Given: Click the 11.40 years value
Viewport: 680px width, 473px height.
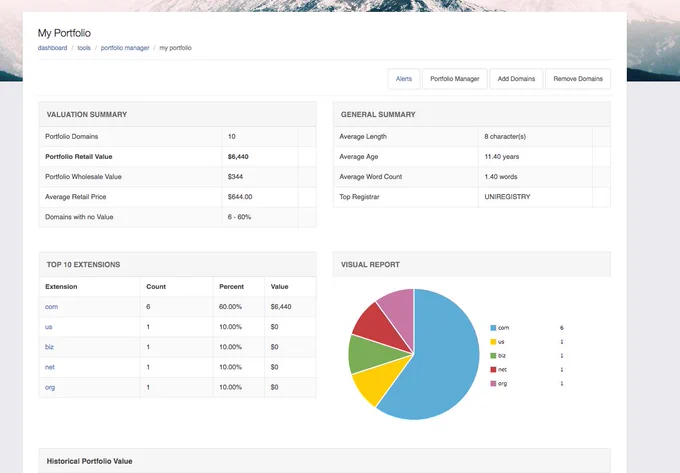Looking at the screenshot, I should (502, 157).
